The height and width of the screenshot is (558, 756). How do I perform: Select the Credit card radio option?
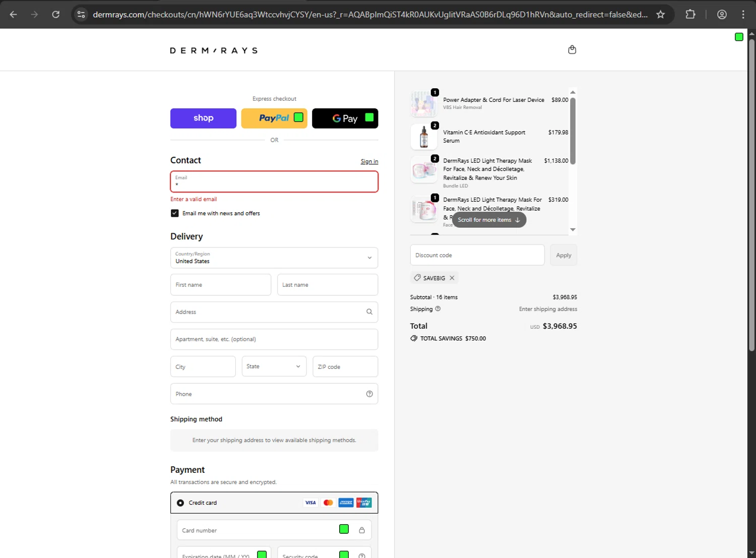pos(180,503)
